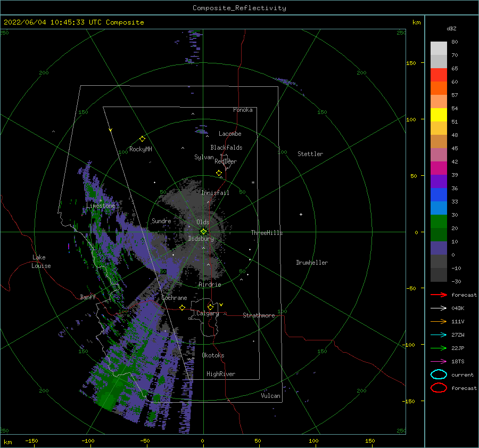Pick the light-blue 33 dBZ swatch
The height and width of the screenshot is (448, 479).
(x=439, y=208)
